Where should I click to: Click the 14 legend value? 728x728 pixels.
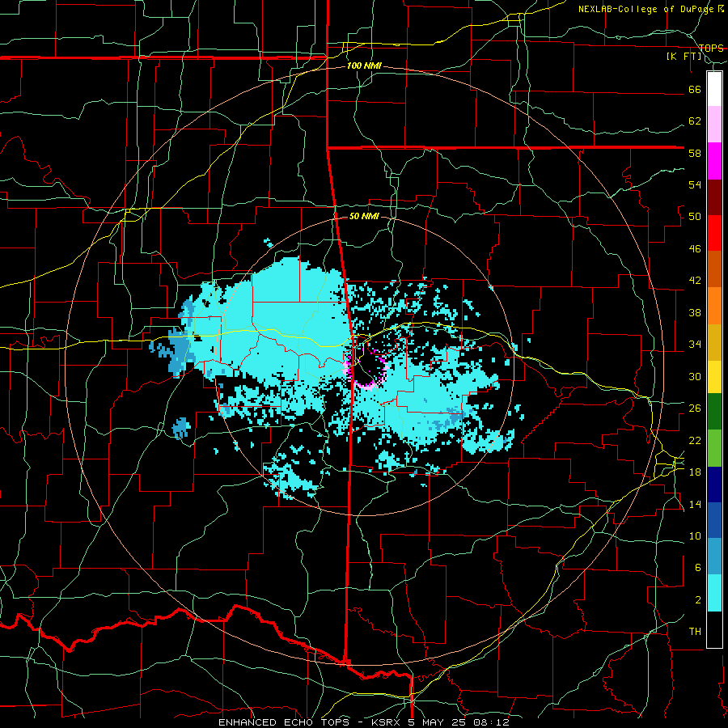click(695, 504)
